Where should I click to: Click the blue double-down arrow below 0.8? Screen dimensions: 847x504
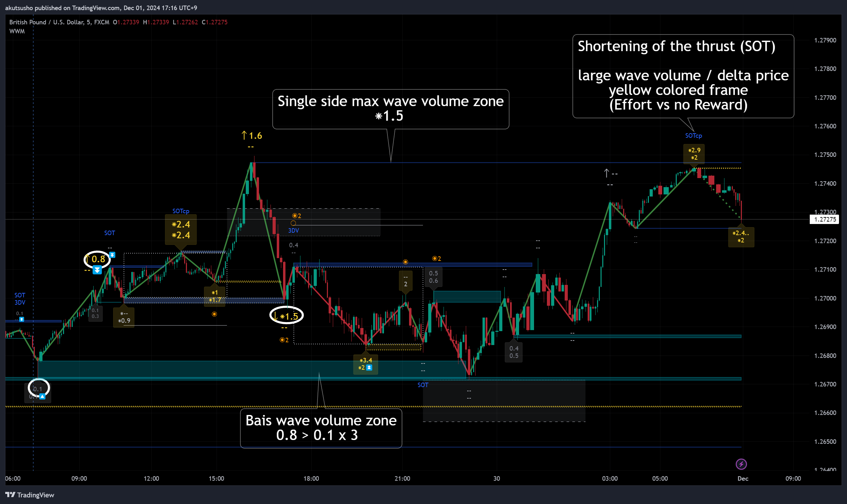(x=97, y=270)
